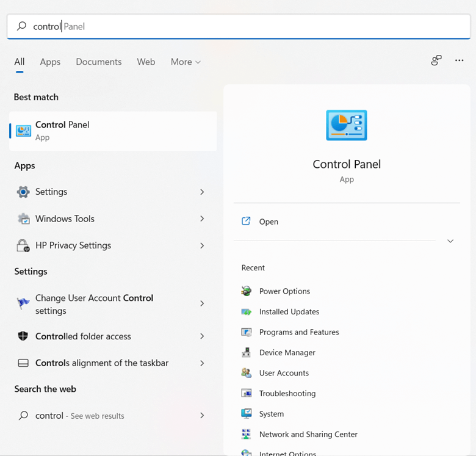The image size is (476, 456).
Task: Expand the arrow beside Windows Tools
Action: point(202,219)
